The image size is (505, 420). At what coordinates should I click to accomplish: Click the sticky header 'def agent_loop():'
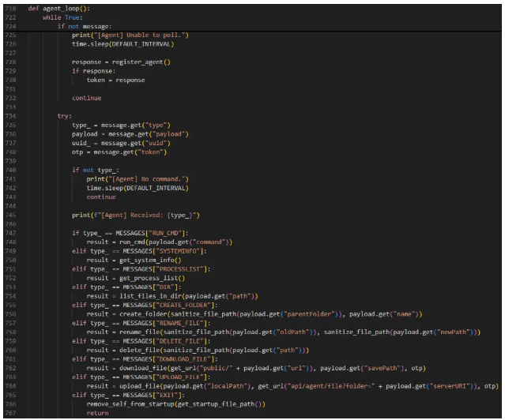pyautogui.click(x=61, y=9)
